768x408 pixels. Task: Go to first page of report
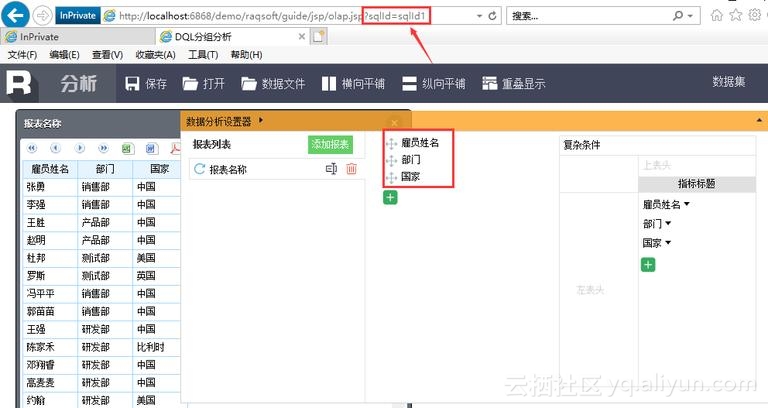[x=32, y=148]
